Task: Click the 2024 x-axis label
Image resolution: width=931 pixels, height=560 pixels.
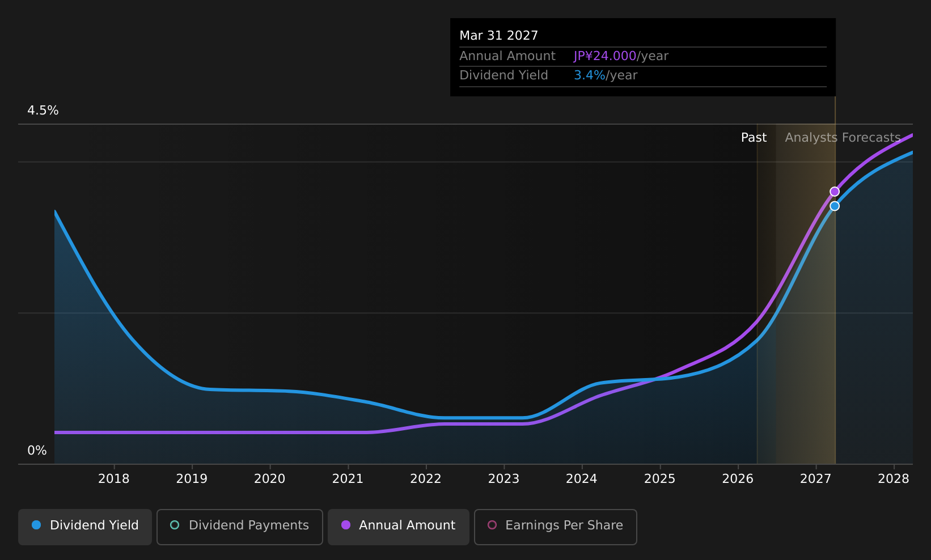Action: pos(582,479)
